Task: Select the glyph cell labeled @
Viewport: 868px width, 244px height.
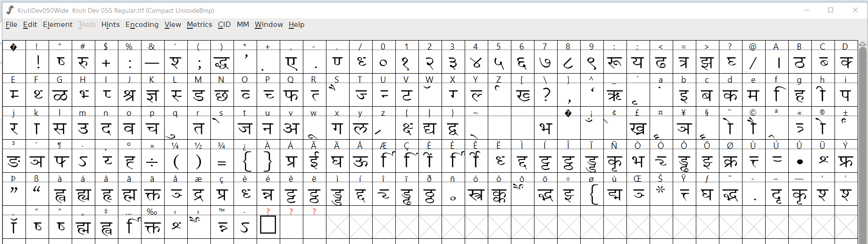Action: click(753, 62)
